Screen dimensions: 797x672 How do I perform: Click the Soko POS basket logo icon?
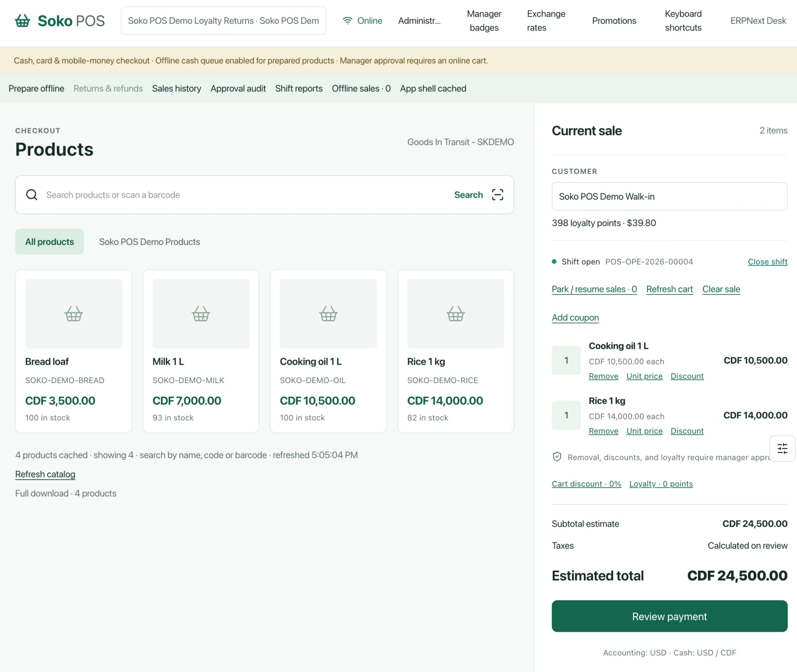tap(22, 20)
